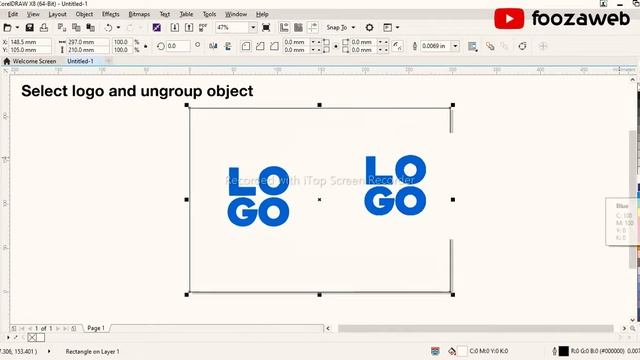Switch to the Untitled-1 document tab
This screenshot has width=640, height=360.
80,61
